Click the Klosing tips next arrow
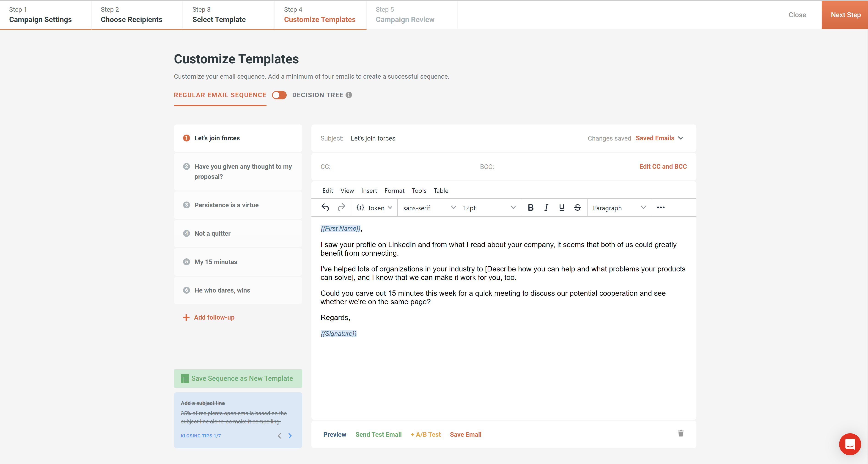 (291, 435)
